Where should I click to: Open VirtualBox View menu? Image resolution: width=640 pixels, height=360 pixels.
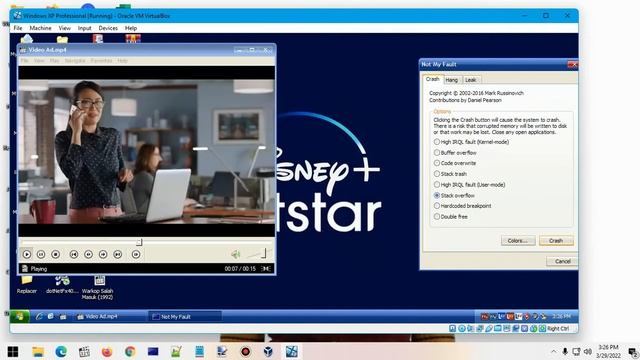64,28
